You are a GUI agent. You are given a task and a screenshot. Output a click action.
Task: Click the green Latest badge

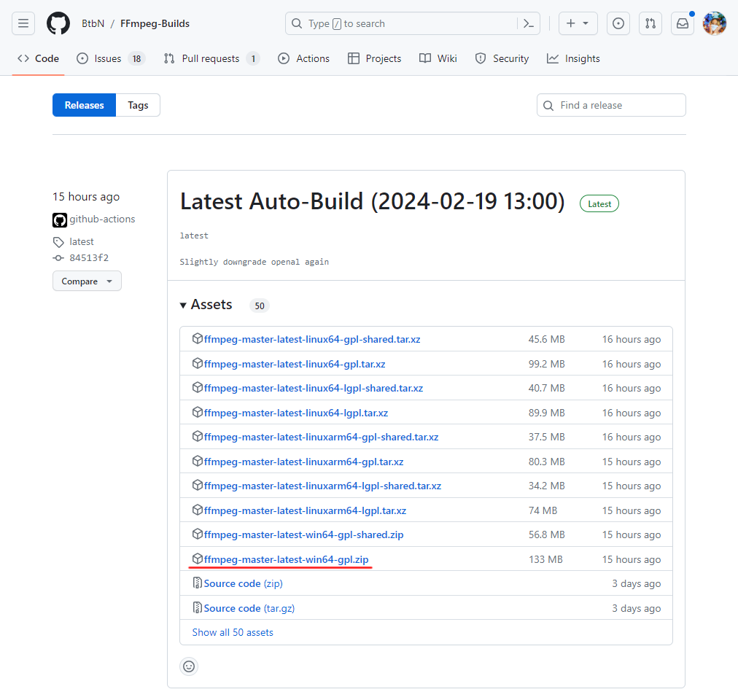point(599,204)
